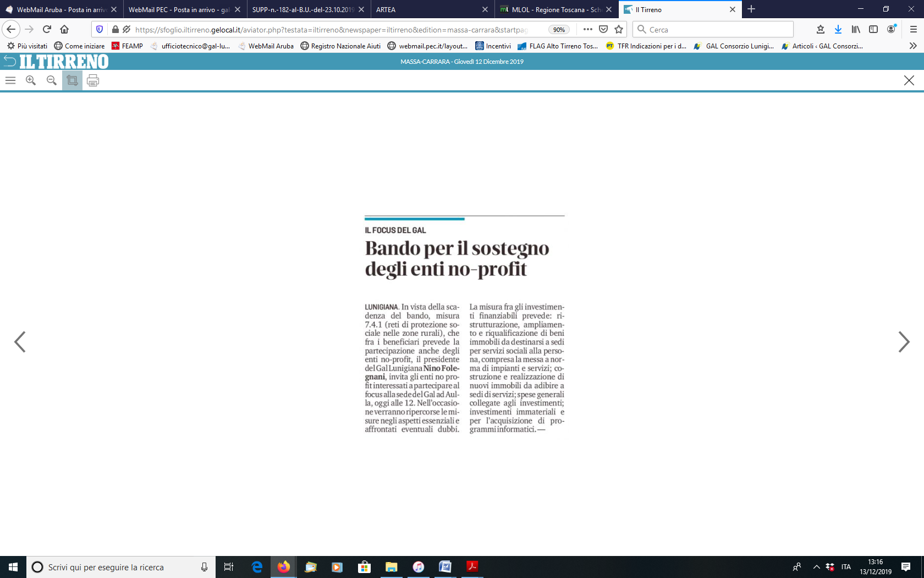924x578 pixels.
Task: Open Più visitati bookmarks folder
Action: pos(27,46)
